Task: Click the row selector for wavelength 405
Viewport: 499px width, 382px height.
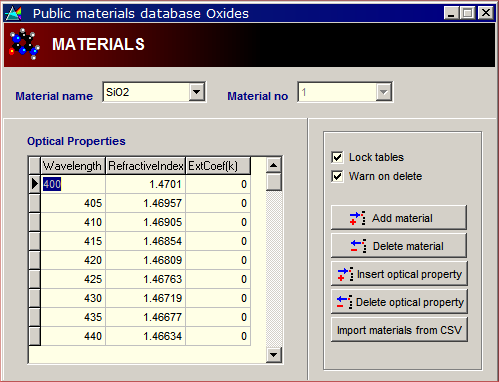Action: pos(34,203)
